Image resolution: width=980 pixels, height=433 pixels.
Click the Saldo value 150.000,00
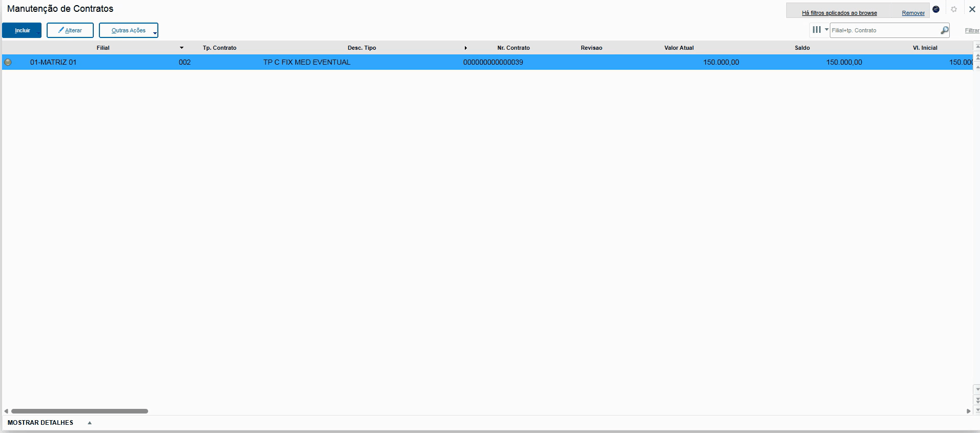pos(844,62)
